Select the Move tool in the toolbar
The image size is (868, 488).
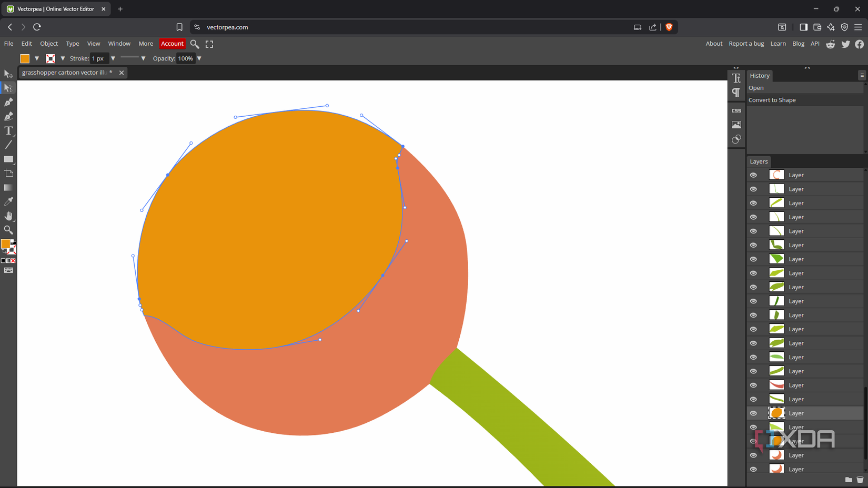pyautogui.click(x=8, y=74)
